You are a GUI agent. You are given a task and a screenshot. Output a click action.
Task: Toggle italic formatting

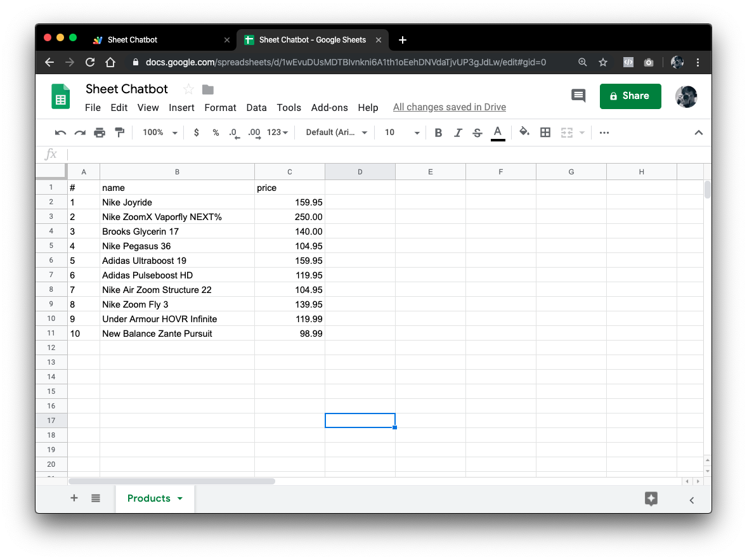tap(458, 133)
